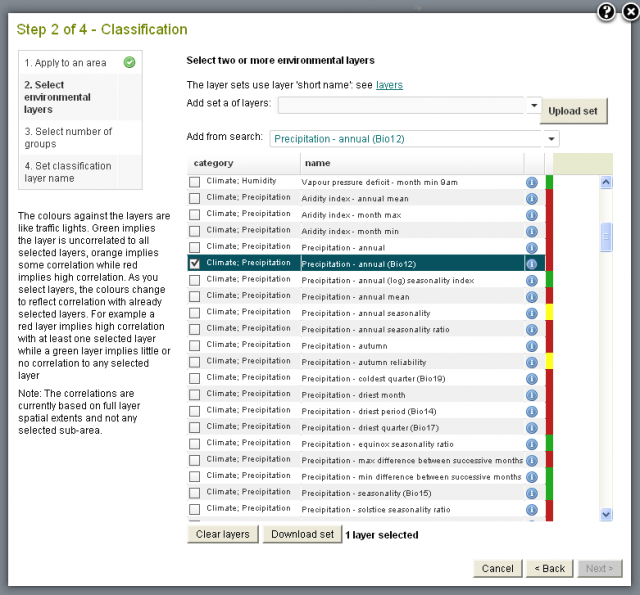
Task: Show info for annual (log) seasonality index
Action: 531,280
